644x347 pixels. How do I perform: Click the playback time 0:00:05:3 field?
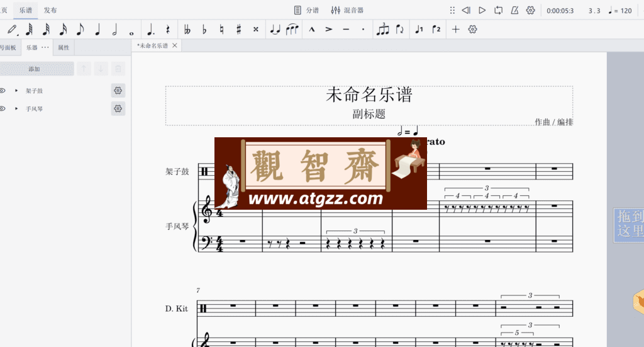560,11
